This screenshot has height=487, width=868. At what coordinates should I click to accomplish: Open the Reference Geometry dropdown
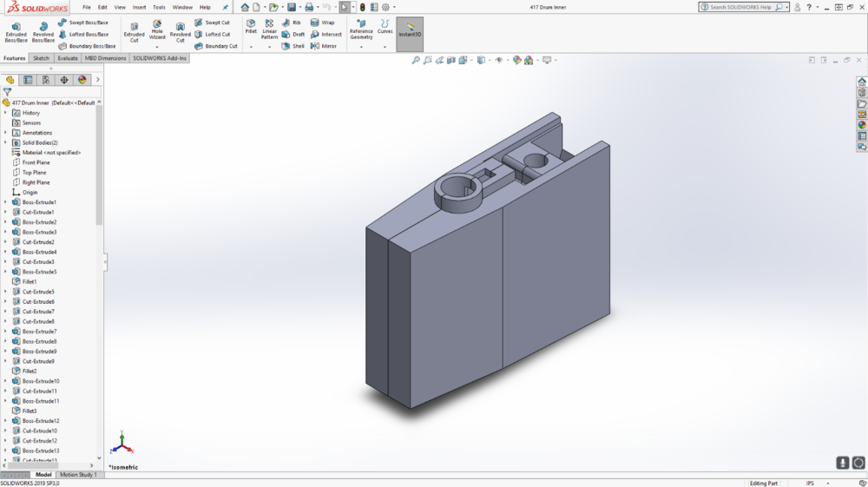tap(361, 46)
